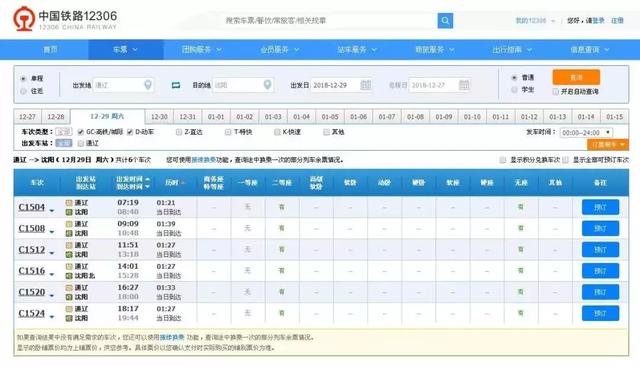Screen dimensions: 640x366
Task: Open the station service nav menu
Action: tap(357, 50)
